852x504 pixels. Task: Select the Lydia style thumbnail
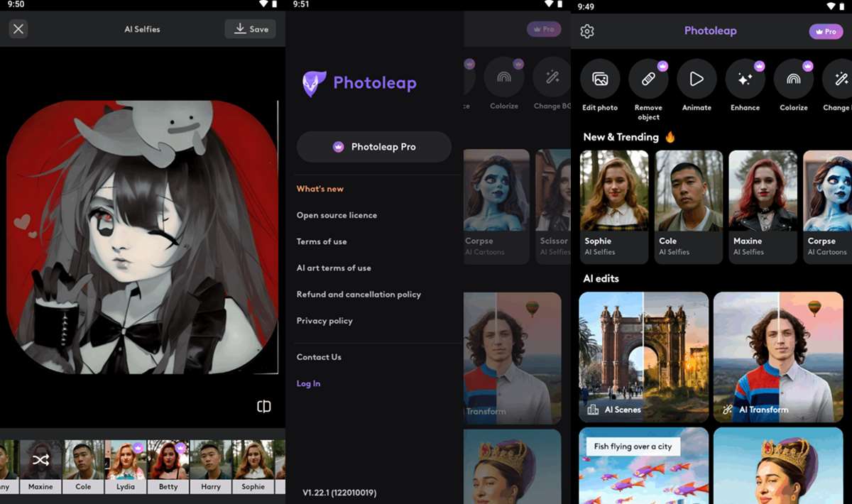pos(126,466)
